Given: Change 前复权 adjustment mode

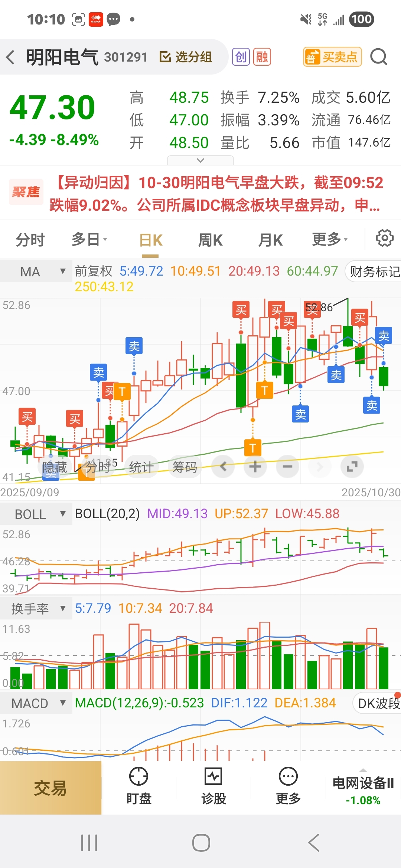Looking at the screenshot, I should pos(94,271).
